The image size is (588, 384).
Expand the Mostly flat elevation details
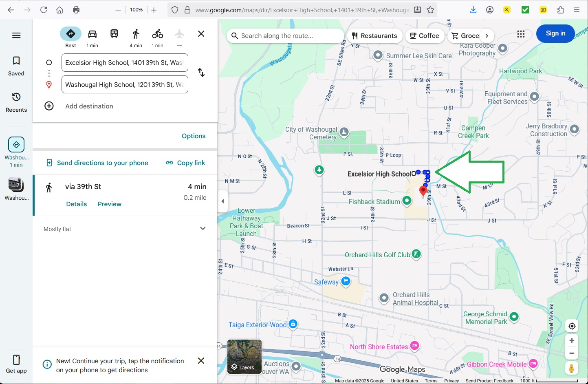[203, 229]
